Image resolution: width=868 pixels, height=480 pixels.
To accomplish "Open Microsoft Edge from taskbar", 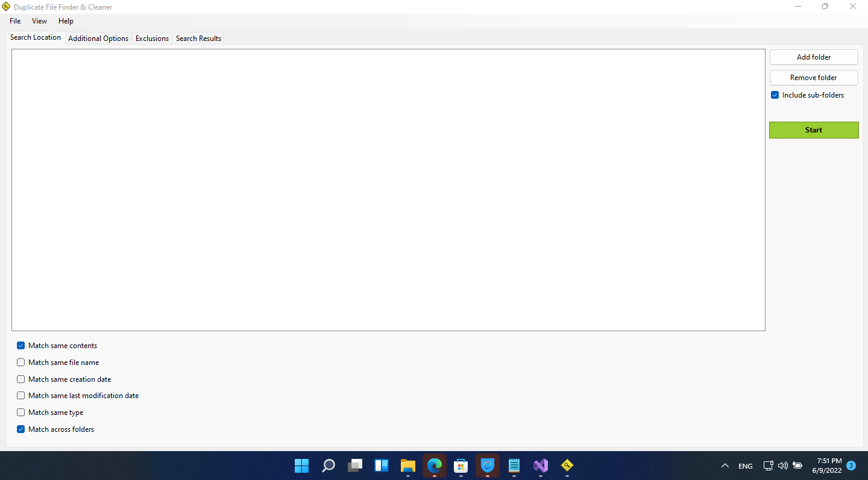I will [x=435, y=466].
